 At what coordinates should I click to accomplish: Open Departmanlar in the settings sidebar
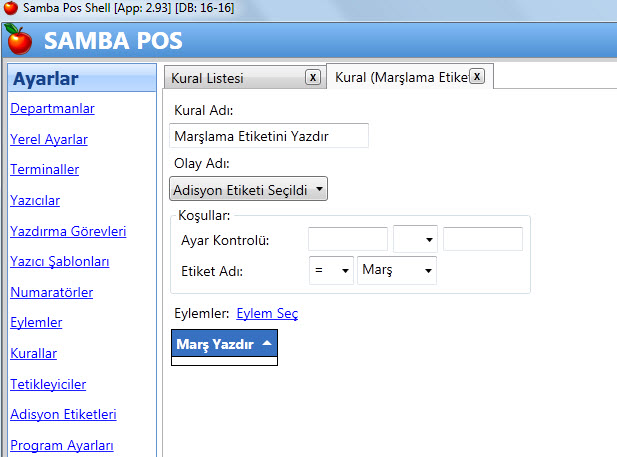[x=52, y=108]
